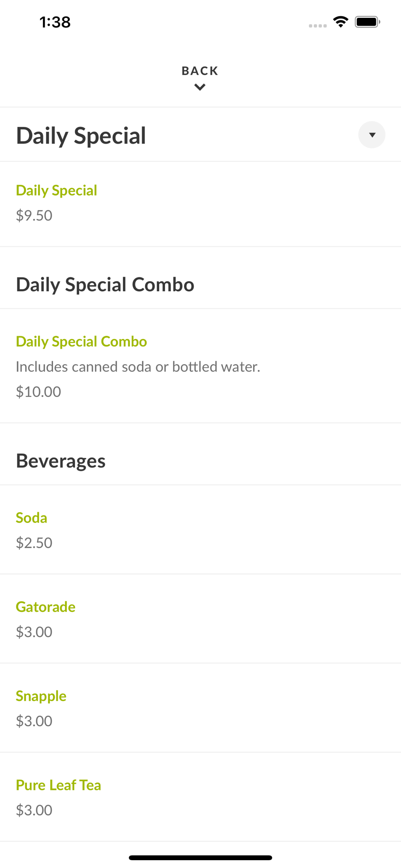Tap the $3.00 price under Gatorade
The height and width of the screenshot is (868, 401).
click(34, 632)
